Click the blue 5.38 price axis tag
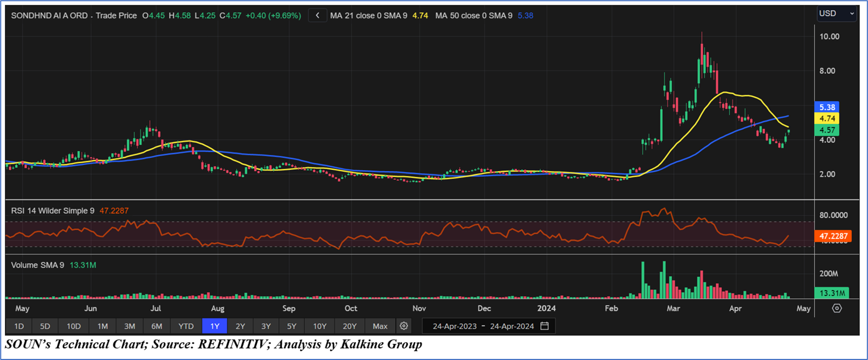 pos(827,107)
